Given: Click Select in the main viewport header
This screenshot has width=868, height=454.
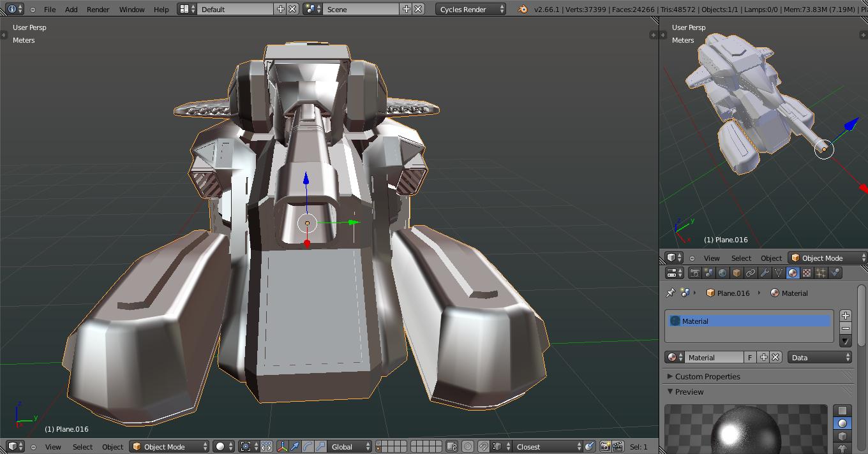Looking at the screenshot, I should [x=82, y=446].
